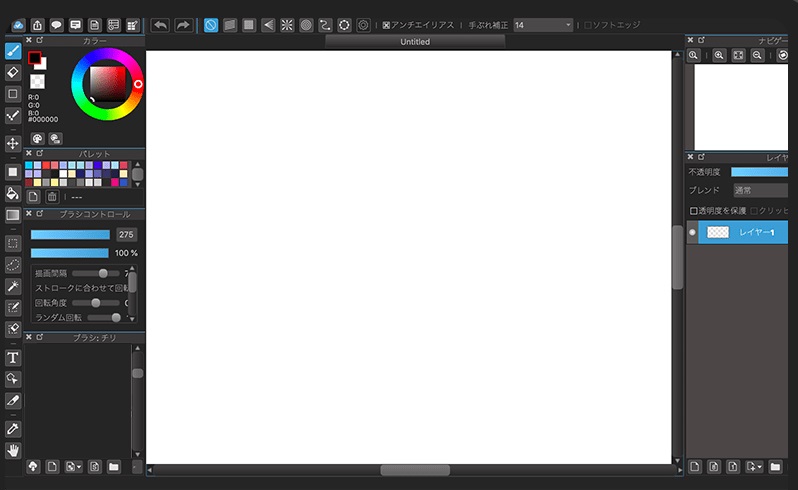Image resolution: width=798 pixels, height=490 pixels.
Task: Enable vanishing point snap
Action: pyautogui.click(x=268, y=25)
